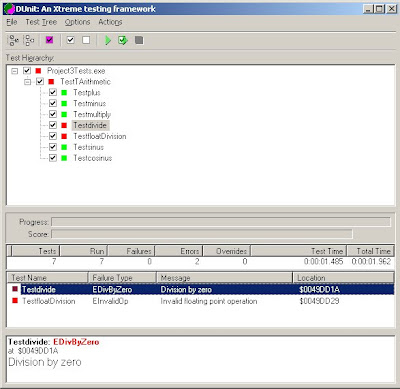Uncheck the Testminus checkbox
Image resolution: width=400 pixels, height=389 pixels.
click(x=53, y=103)
